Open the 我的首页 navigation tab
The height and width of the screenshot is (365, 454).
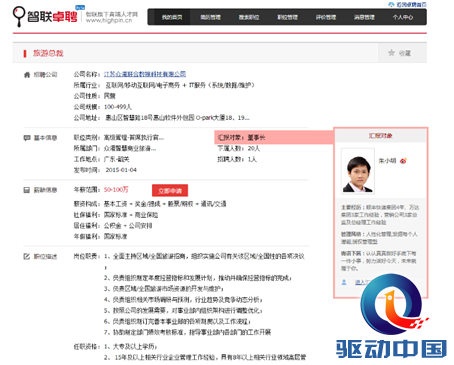tap(172, 17)
